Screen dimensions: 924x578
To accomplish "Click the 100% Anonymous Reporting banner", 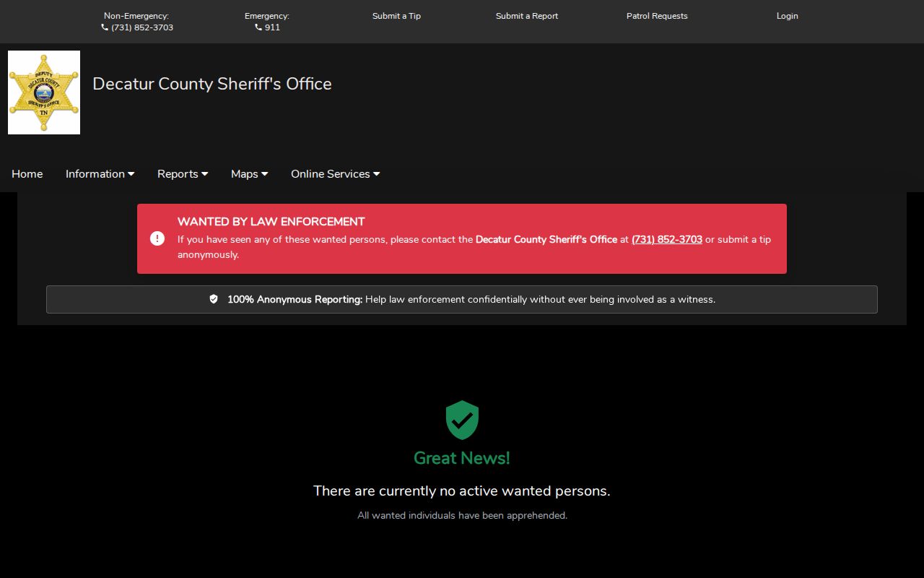I will pos(462,299).
